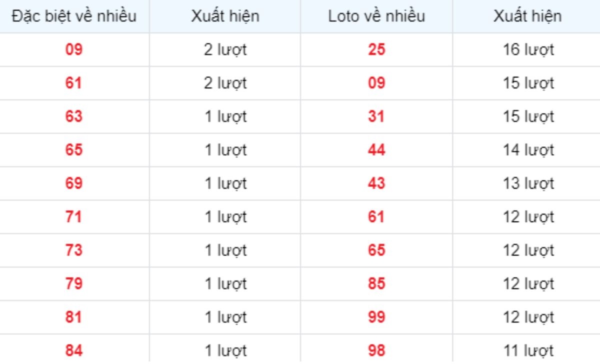Screen dimensions: 600x364
Task: Click the "Đặc biệt về nhiều" column header
Action: (x=74, y=16)
